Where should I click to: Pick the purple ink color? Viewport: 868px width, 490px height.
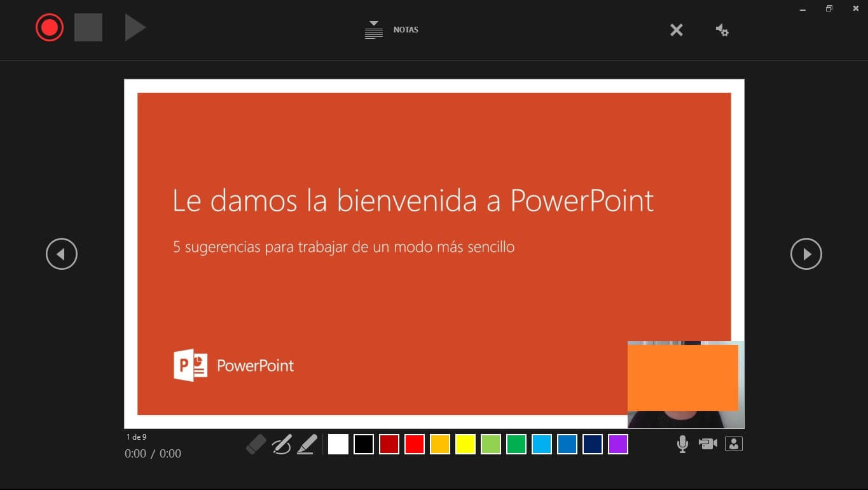[618, 444]
